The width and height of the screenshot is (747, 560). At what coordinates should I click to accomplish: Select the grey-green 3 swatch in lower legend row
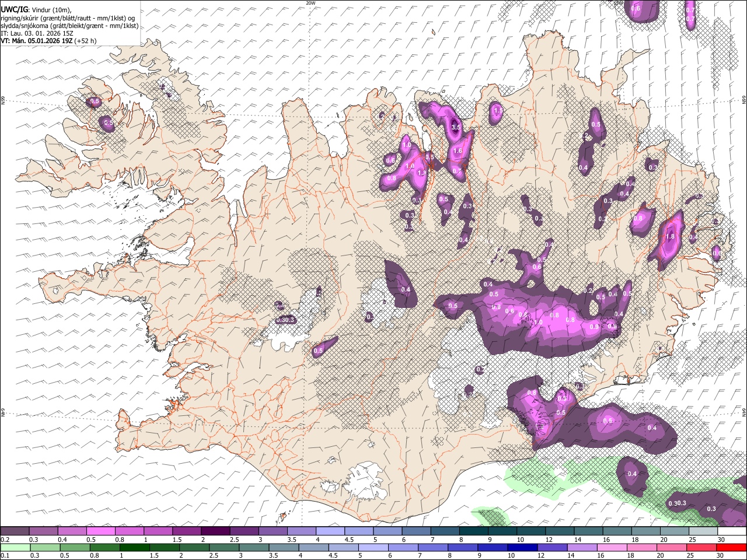pyautogui.click(x=254, y=547)
